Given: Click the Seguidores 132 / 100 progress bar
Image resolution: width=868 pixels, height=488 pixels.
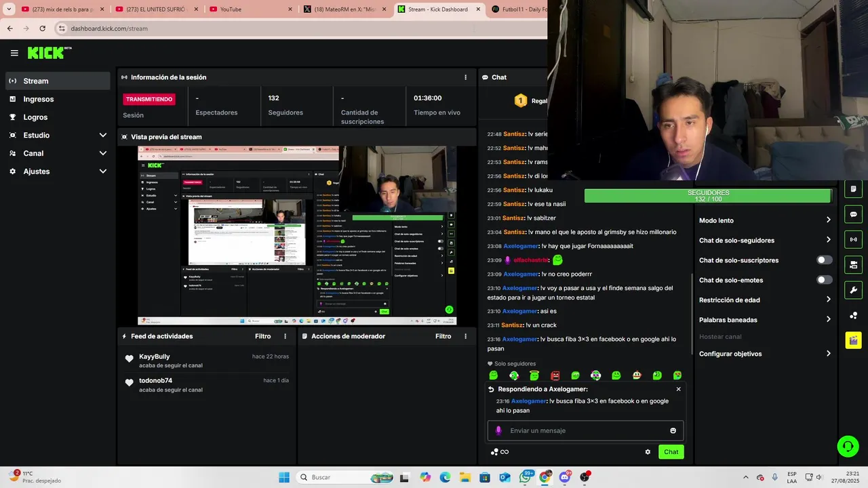Looking at the screenshot, I should click(x=708, y=196).
